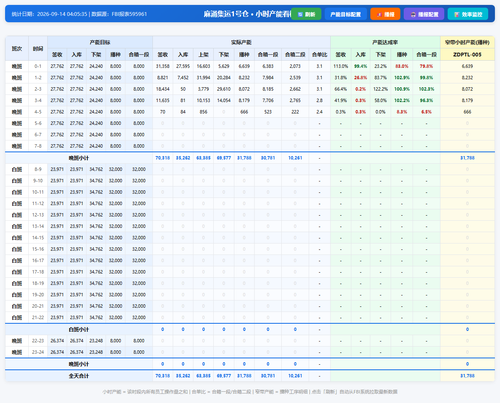Open the purple 播报配置 button
The width and height of the screenshot is (500, 403).
[424, 14]
